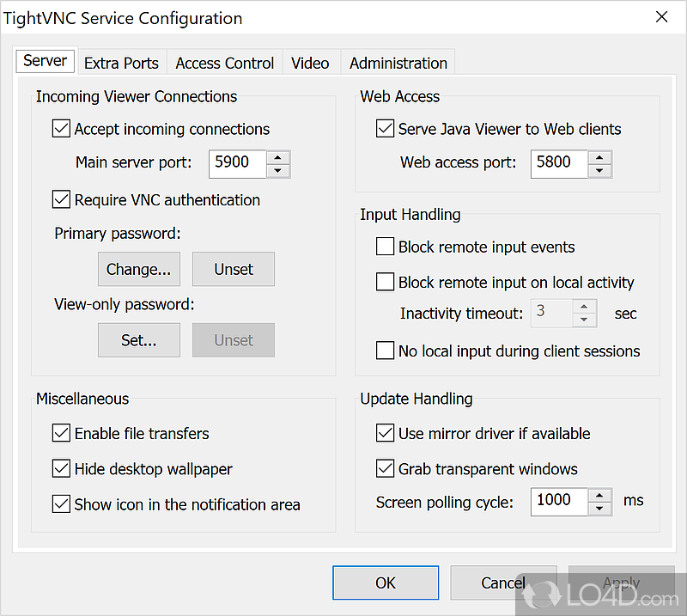Click into the Main server port field
The width and height of the screenshot is (687, 616).
pyautogui.click(x=235, y=163)
